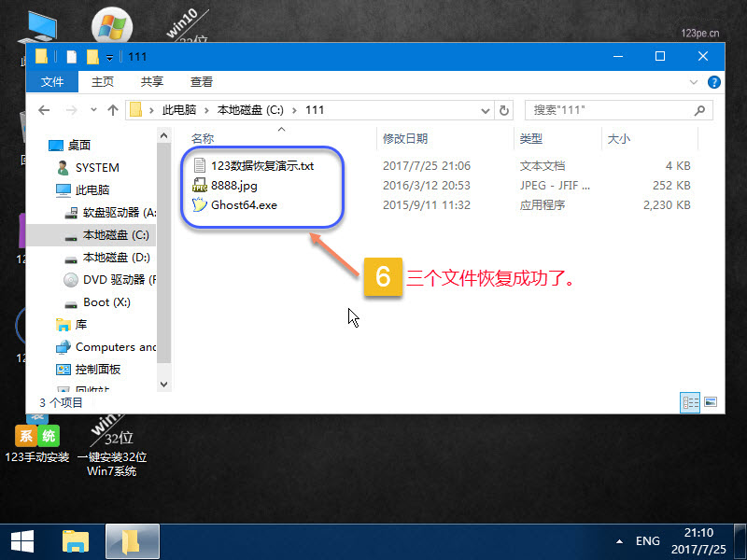Click the Back navigation arrow
Screen dimensions: 747x560
coord(44,110)
